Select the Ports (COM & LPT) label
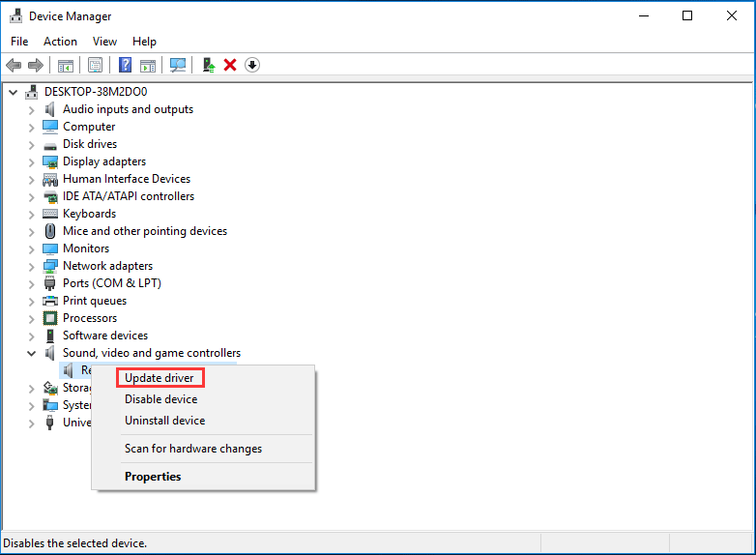 112,283
